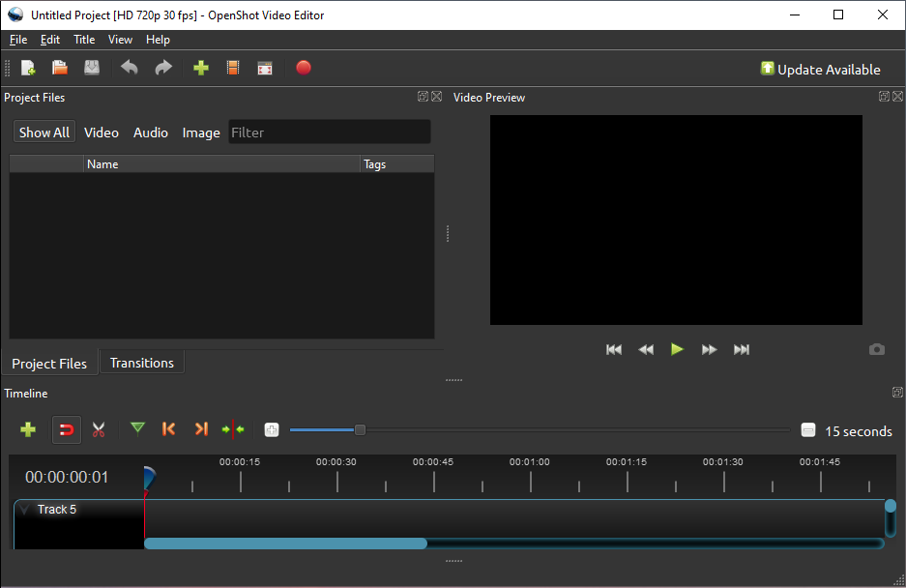Jump to end of video preview
This screenshot has height=588, width=906.
click(x=742, y=349)
